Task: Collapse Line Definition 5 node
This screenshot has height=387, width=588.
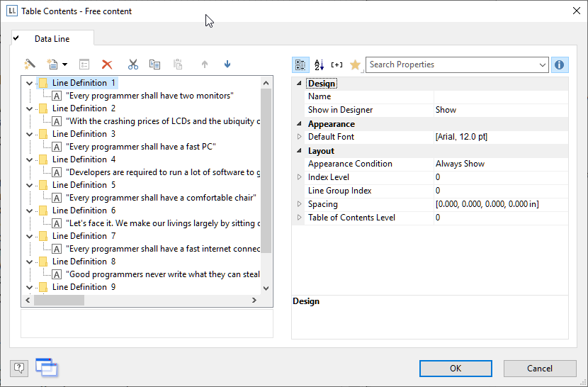Action: click(29, 186)
